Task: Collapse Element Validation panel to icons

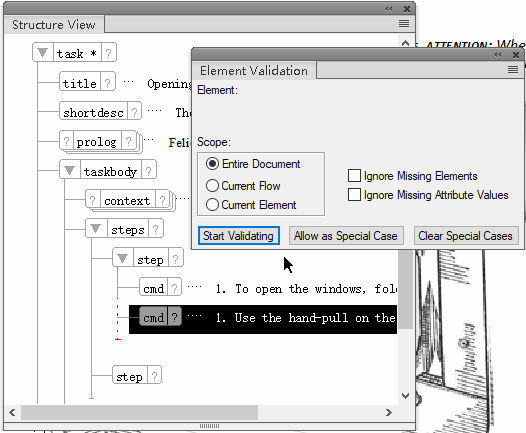Action: click(x=498, y=55)
